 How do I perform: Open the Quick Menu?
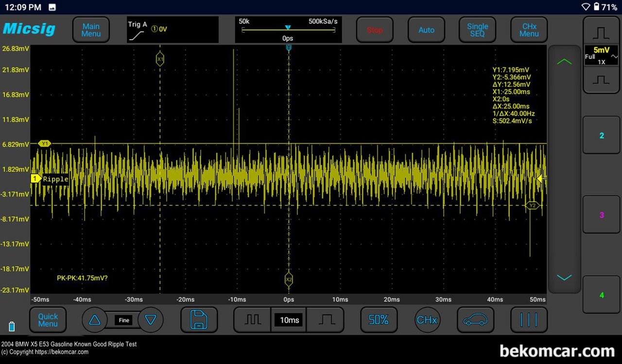pos(48,320)
